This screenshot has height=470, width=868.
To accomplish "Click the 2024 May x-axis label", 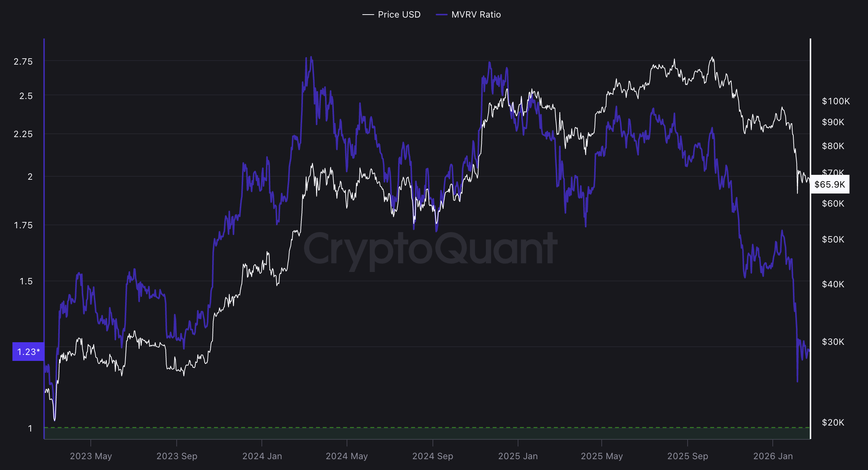I will pos(347,456).
